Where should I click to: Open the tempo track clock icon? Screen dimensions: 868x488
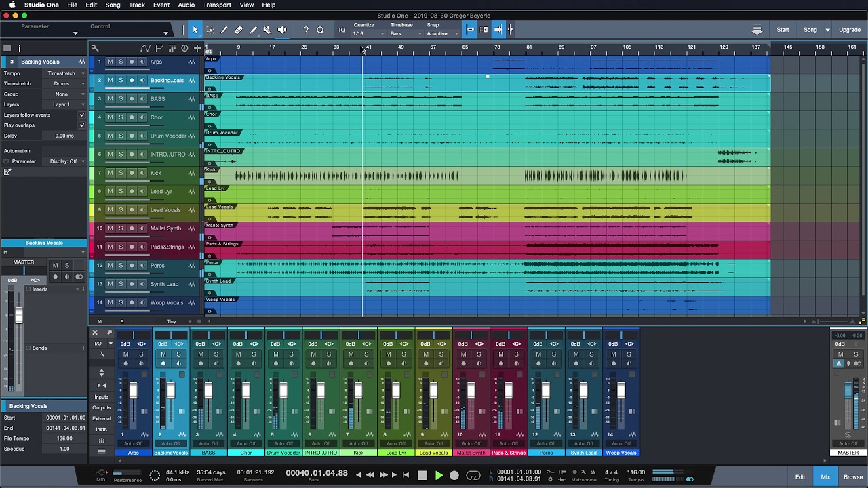coord(184,48)
